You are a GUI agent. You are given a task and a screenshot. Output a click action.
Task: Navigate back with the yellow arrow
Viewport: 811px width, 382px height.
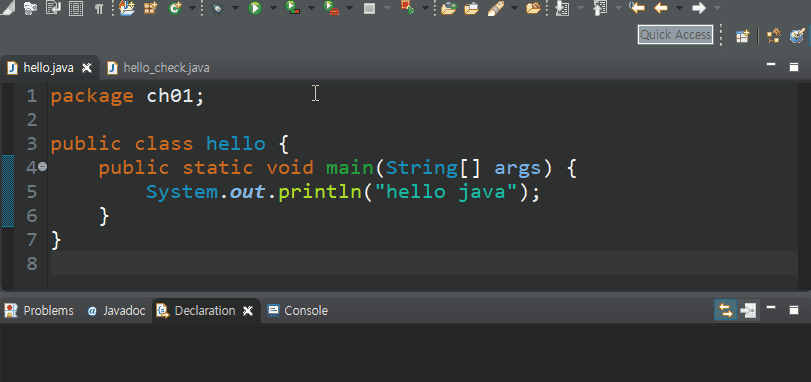pos(661,8)
